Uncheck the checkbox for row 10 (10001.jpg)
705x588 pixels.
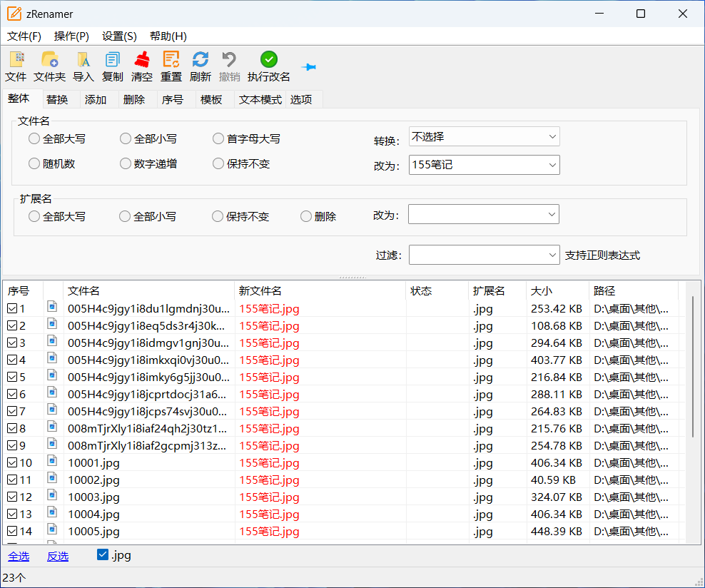pos(12,462)
